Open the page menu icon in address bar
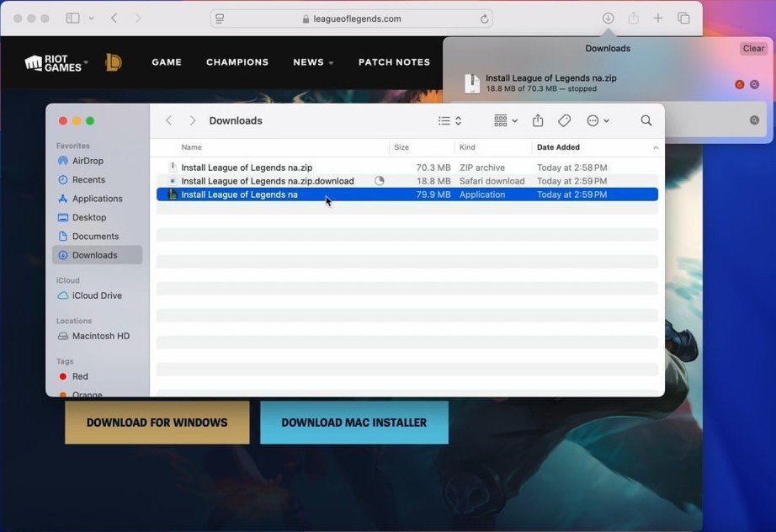 (220, 19)
